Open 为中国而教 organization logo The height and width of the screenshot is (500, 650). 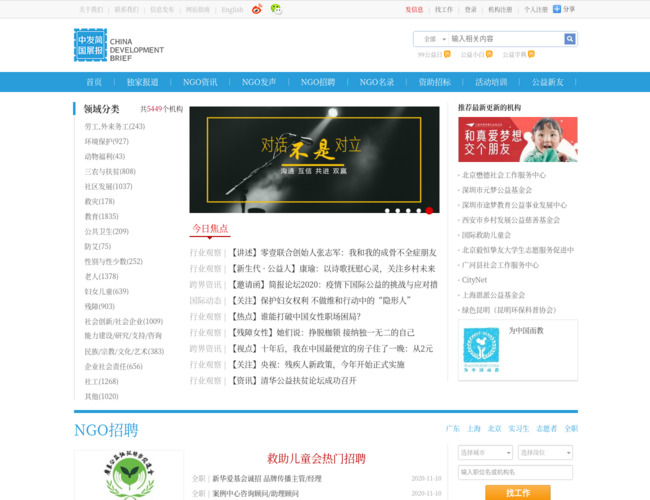(481, 350)
